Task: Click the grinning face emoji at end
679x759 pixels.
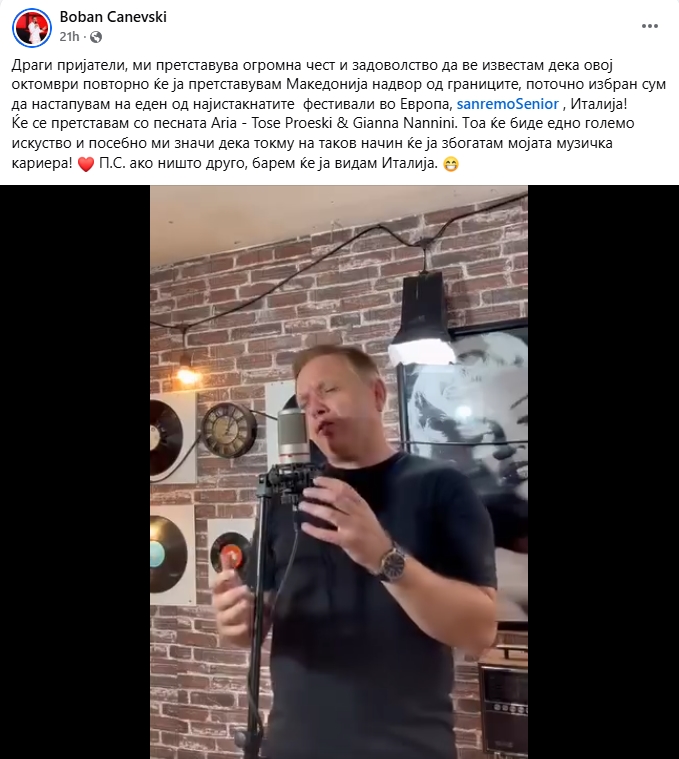Action: click(451, 165)
